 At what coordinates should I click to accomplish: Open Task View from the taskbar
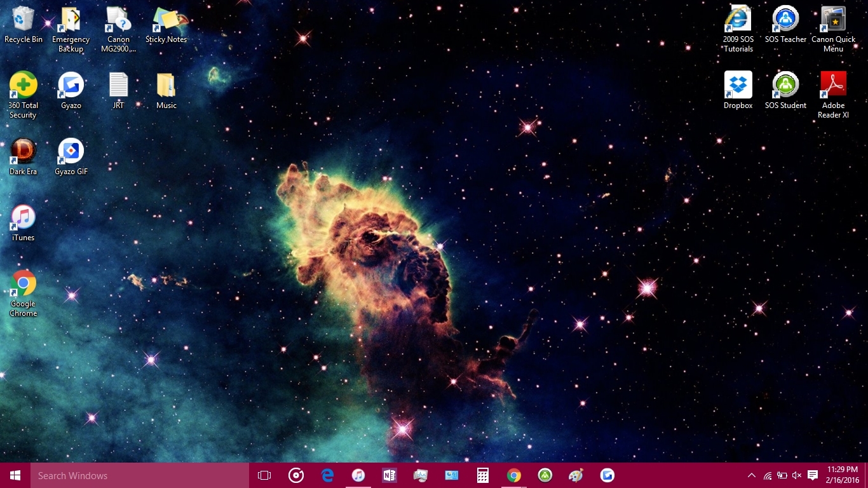click(264, 475)
